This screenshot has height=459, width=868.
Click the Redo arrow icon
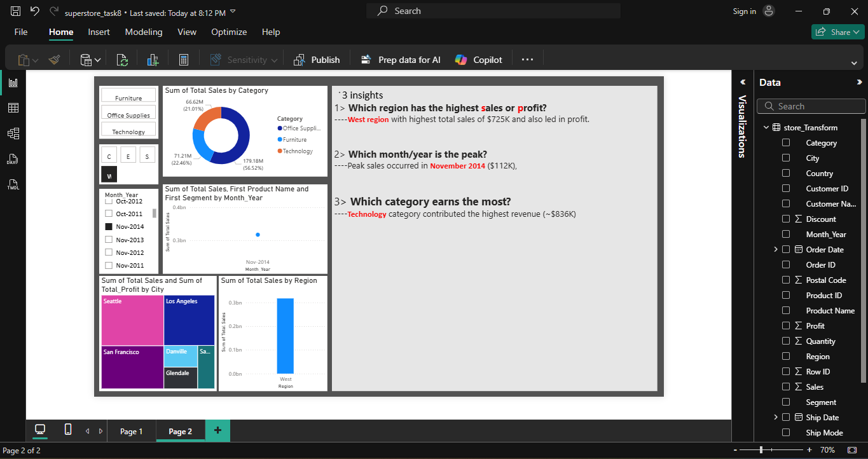pos(54,11)
